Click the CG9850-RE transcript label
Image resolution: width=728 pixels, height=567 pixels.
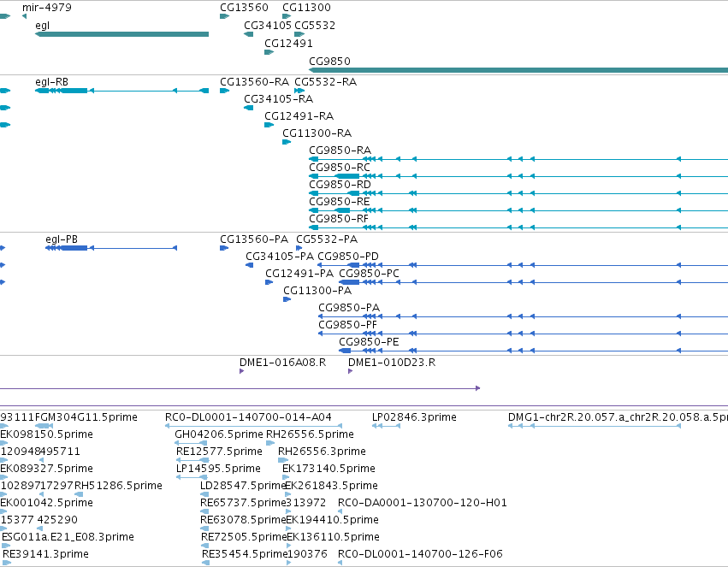click(x=340, y=202)
